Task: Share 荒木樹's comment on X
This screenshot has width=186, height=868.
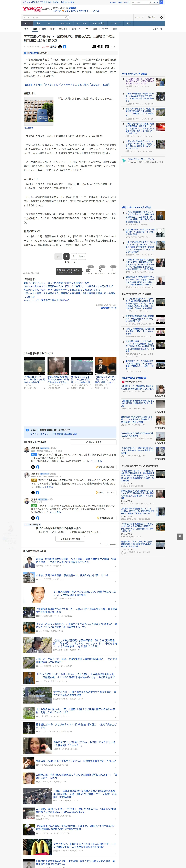Action: click(x=33, y=518)
